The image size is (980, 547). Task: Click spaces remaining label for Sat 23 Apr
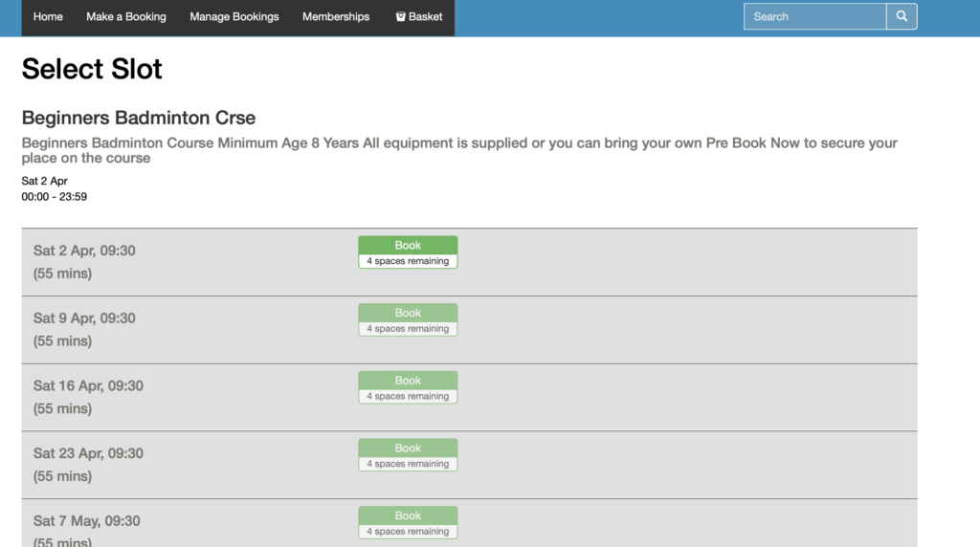coord(408,464)
